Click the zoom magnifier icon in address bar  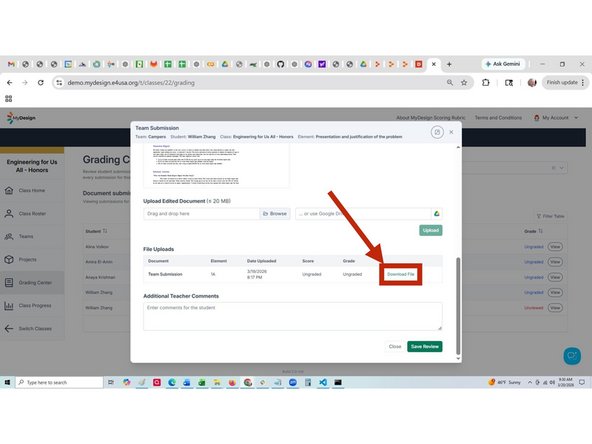450,82
